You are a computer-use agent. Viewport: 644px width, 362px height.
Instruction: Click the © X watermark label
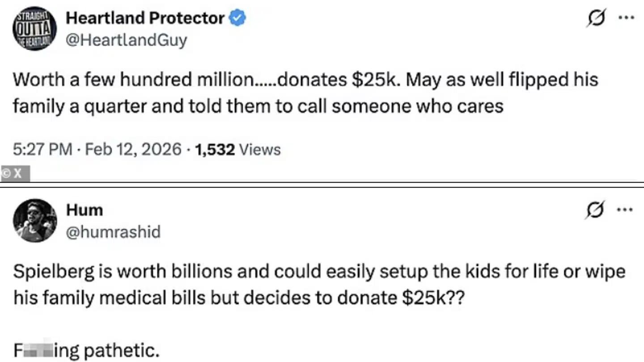pos(15,174)
